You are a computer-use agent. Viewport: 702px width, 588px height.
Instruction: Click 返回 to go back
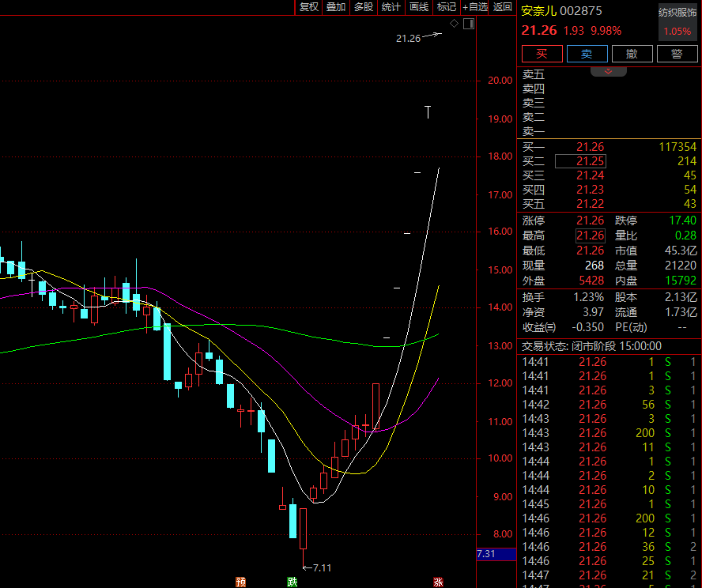pyautogui.click(x=502, y=7)
